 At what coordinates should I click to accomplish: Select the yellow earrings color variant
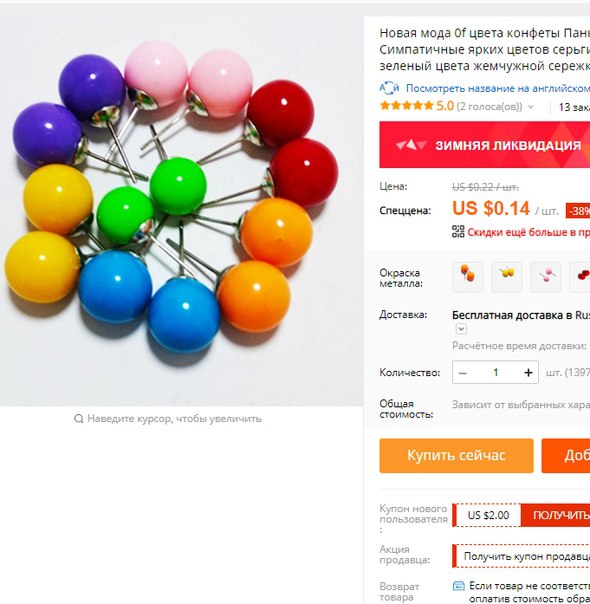tap(507, 277)
